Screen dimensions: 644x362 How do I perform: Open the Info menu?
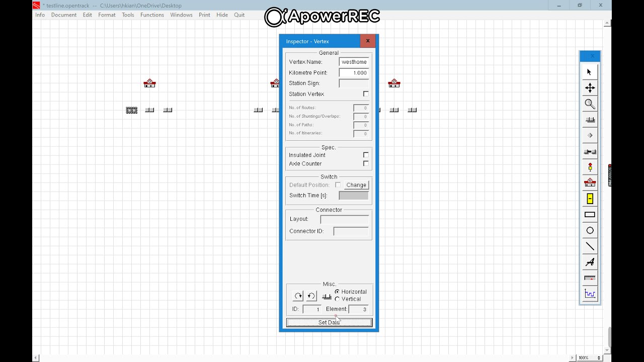pos(40,15)
